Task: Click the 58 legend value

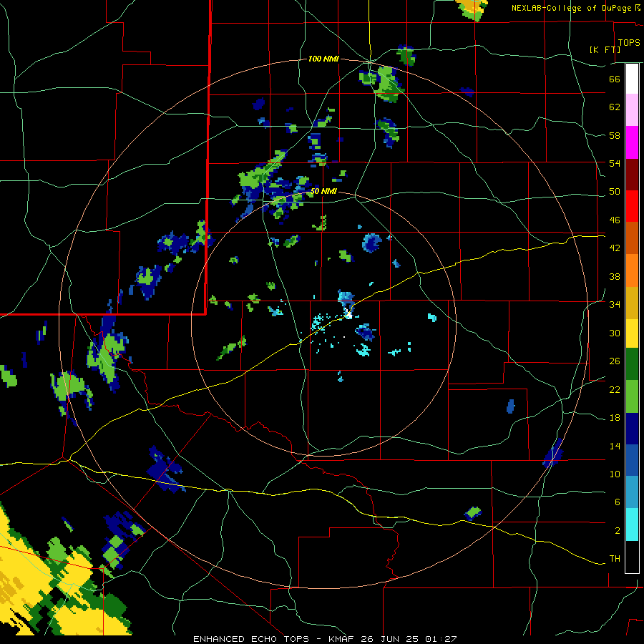Action: (615, 135)
